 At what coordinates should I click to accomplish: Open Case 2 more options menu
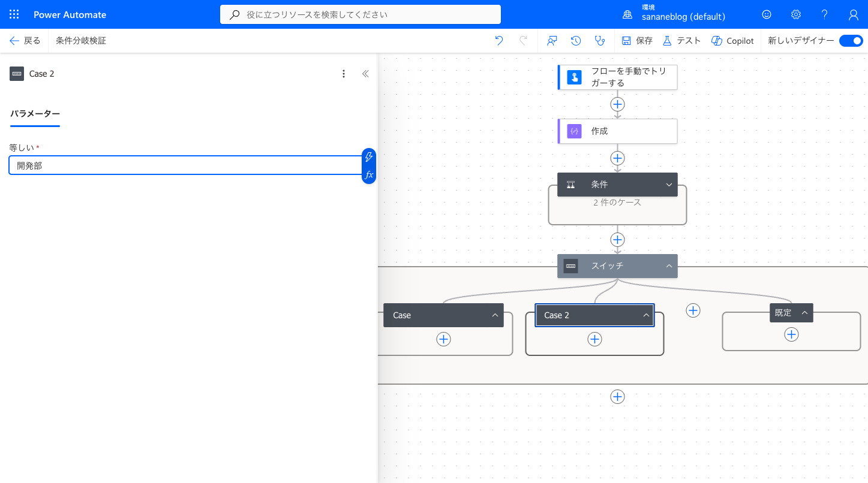pos(344,74)
